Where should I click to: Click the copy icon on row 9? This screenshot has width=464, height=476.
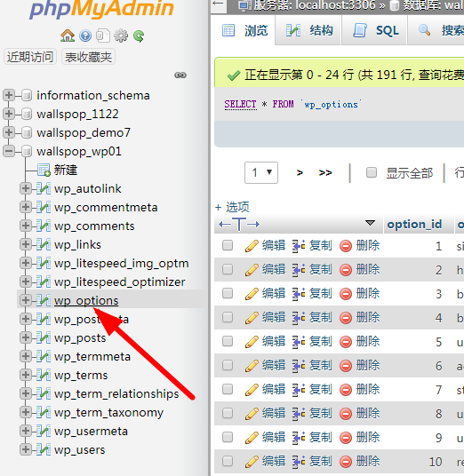[x=299, y=438]
